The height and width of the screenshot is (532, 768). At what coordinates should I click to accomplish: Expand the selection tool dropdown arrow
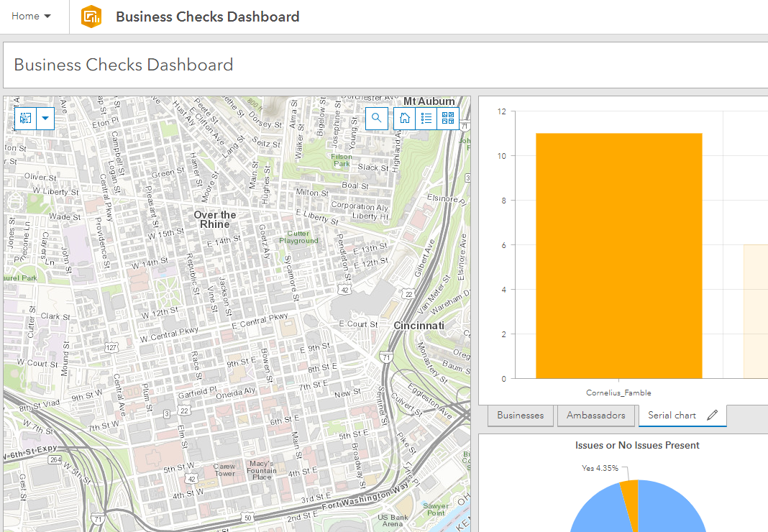[x=45, y=118]
